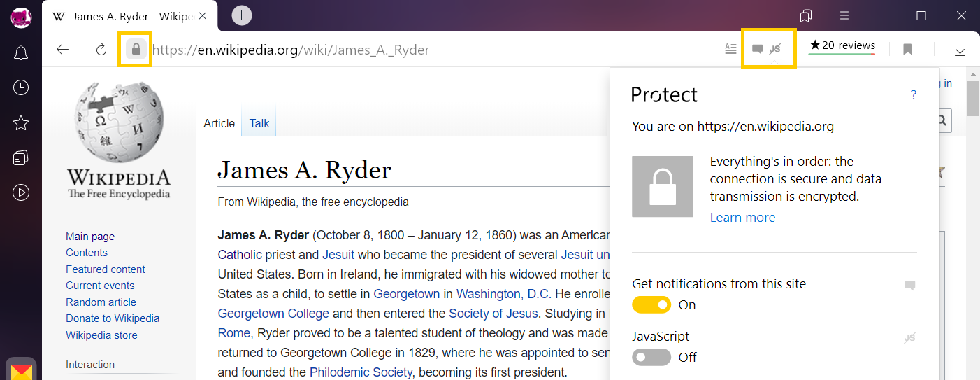Open the media play icon in sidebar
Screen dimensions: 980x380
(21, 192)
